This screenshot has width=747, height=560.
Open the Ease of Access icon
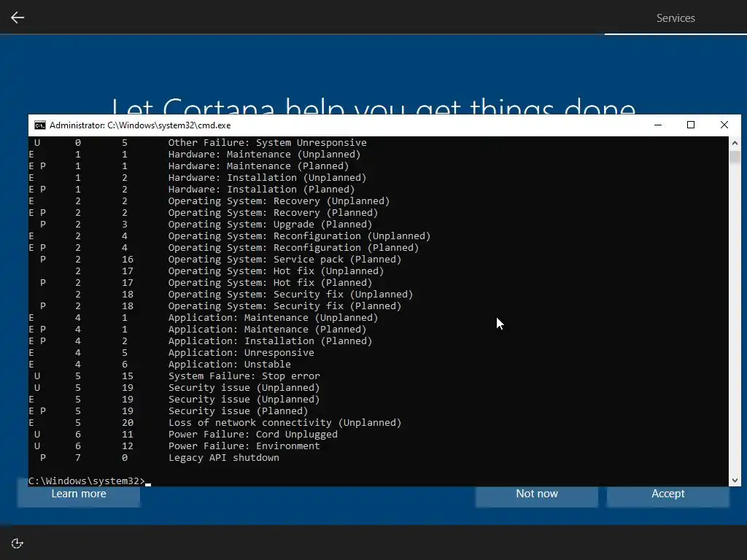click(x=18, y=543)
